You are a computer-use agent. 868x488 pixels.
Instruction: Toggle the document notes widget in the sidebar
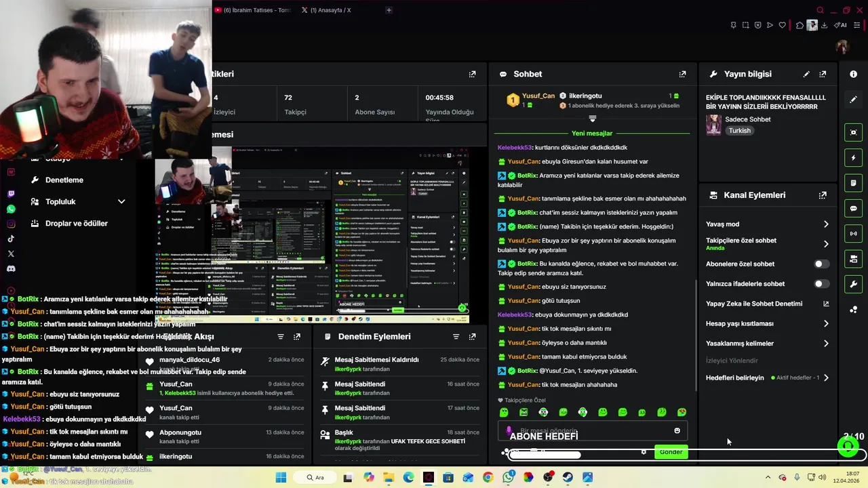click(853, 183)
